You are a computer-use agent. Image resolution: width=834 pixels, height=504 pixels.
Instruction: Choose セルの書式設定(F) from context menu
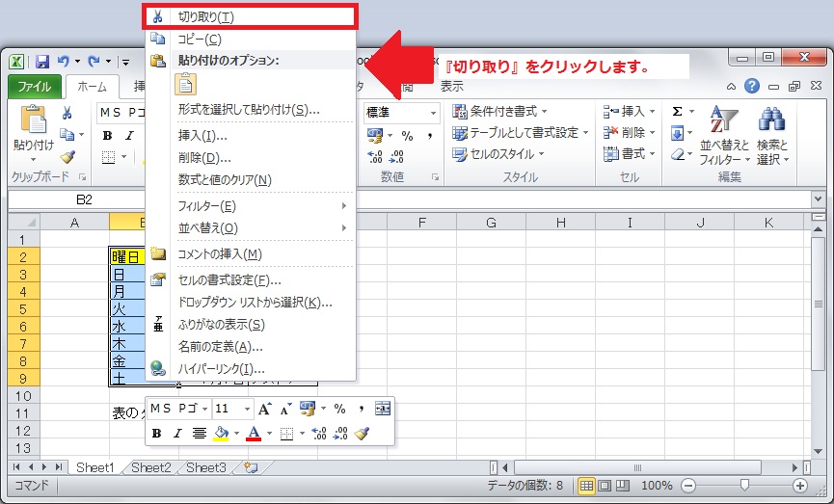(250, 280)
